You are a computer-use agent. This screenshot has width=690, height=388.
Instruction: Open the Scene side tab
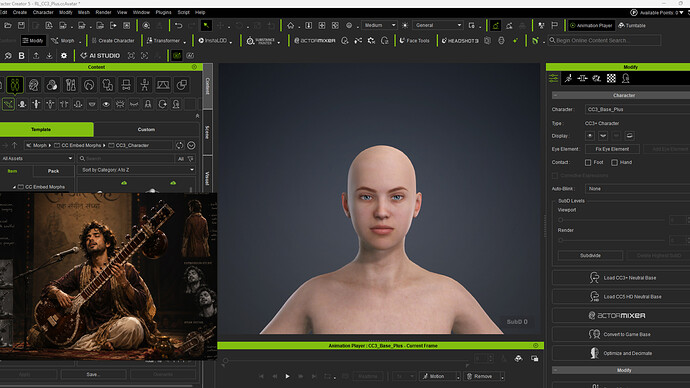coord(207,132)
